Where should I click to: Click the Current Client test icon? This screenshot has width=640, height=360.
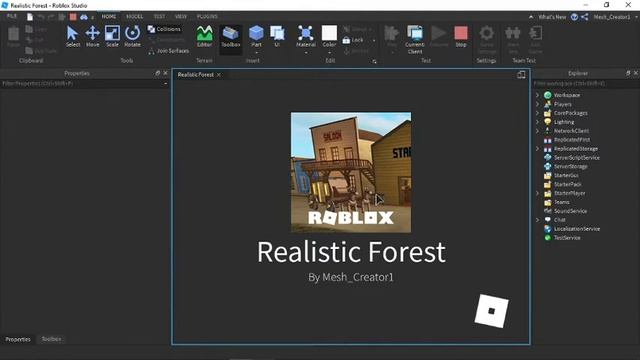[415, 33]
